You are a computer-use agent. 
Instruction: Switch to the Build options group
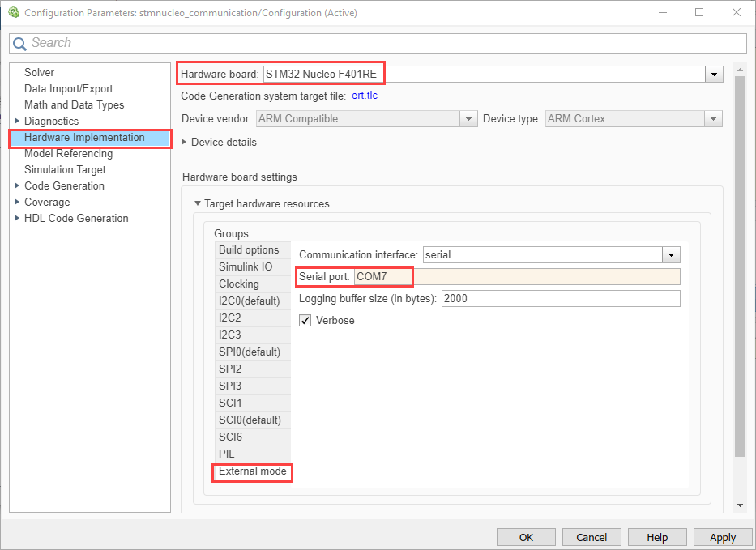[x=249, y=250]
